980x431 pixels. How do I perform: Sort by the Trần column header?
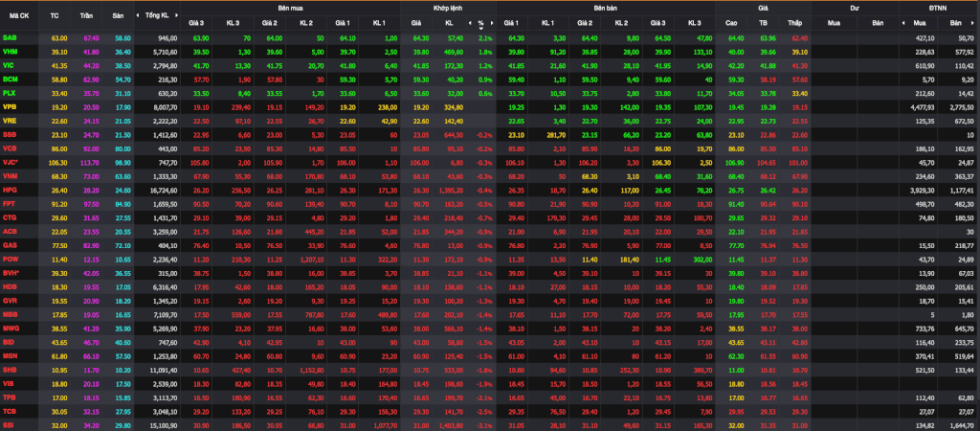tap(87, 15)
